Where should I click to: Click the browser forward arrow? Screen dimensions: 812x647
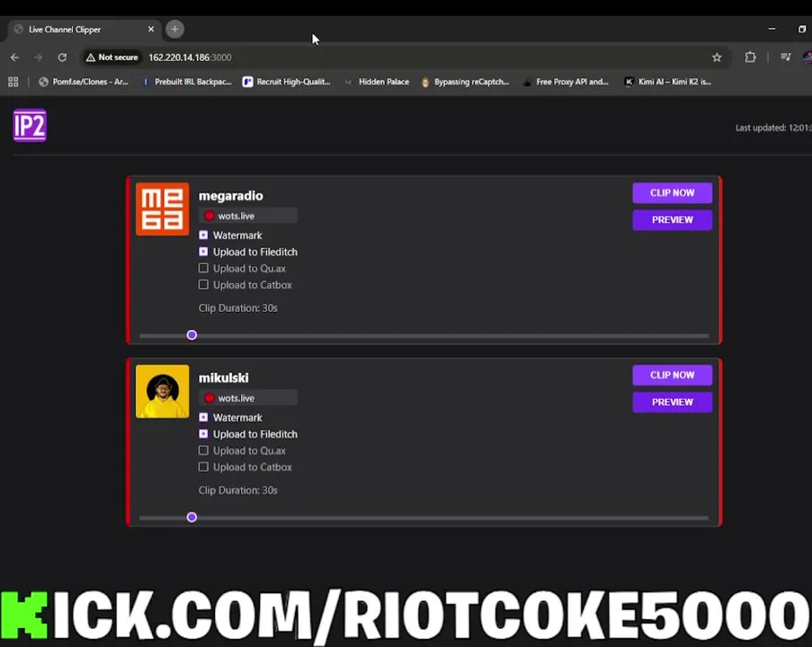click(39, 58)
